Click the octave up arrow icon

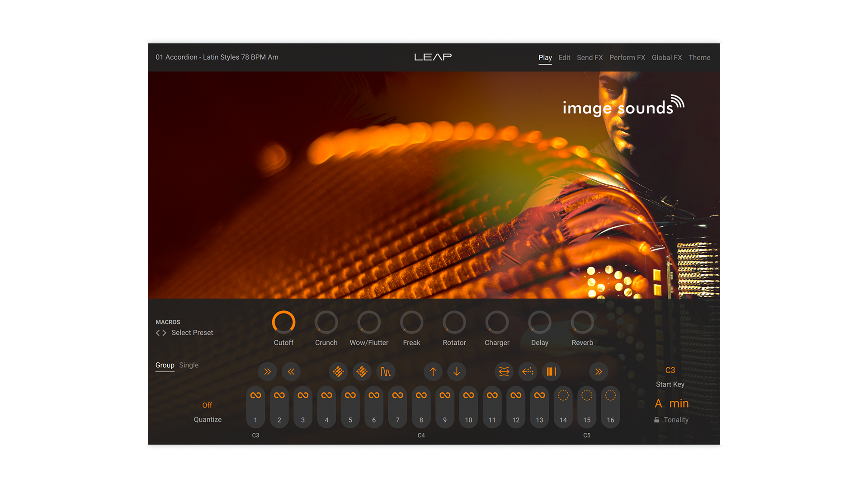433,371
